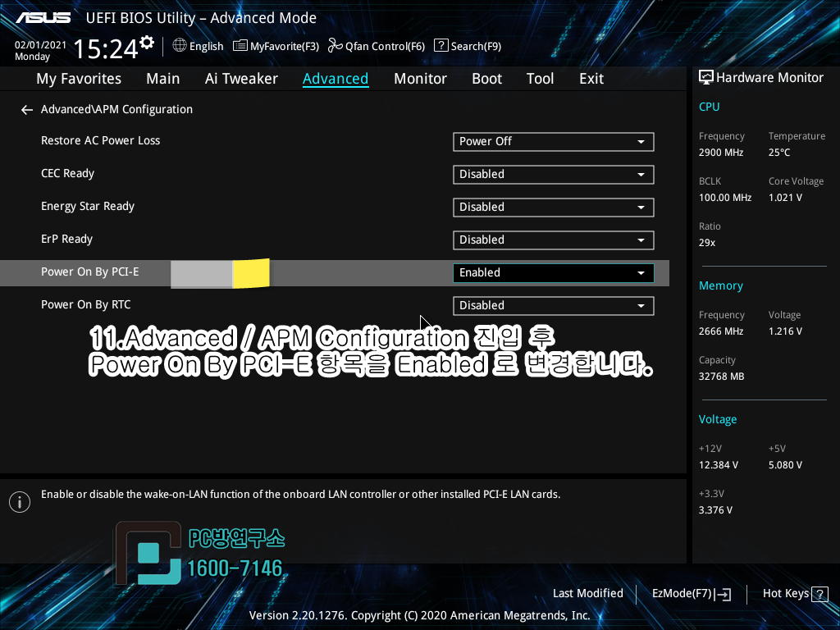Viewport: 840px width, 630px height.
Task: Click the Hot Keys question mark icon
Action: 819,594
